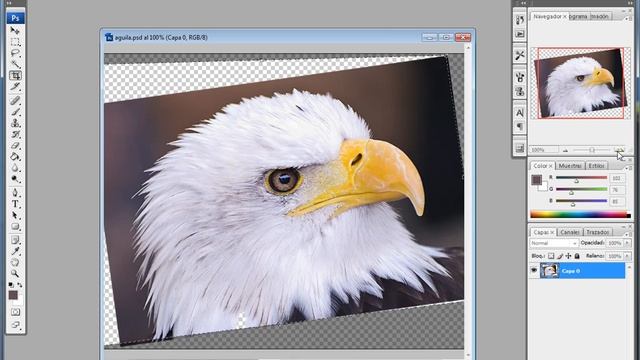Open the foreground color picker in toolbox
This screenshot has width=640, height=360.
13,295
